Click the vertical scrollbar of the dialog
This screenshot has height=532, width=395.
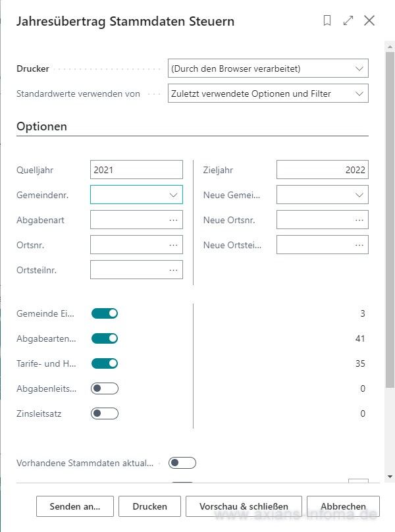coord(390,217)
